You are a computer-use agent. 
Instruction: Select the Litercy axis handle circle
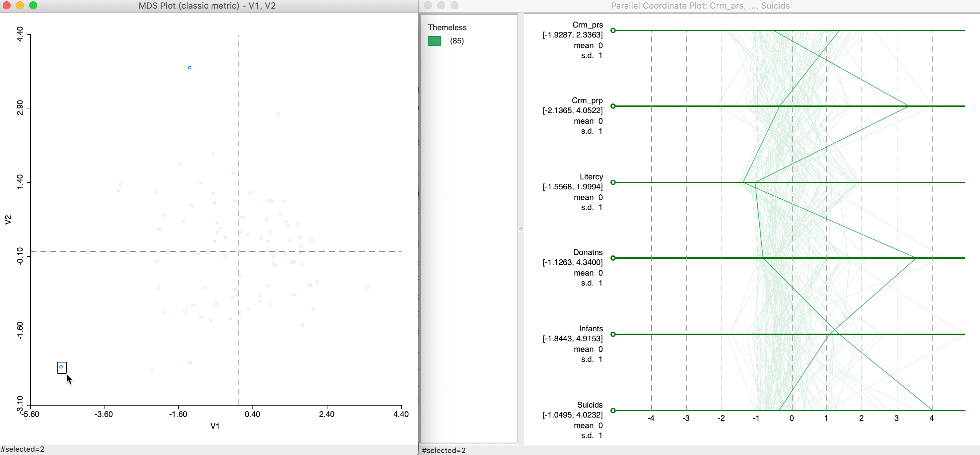(x=613, y=183)
